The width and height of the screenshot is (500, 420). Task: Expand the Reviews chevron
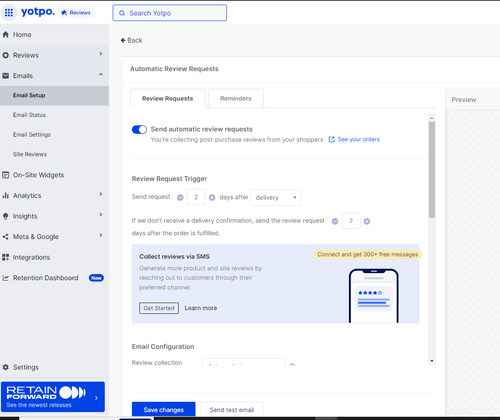coord(101,54)
